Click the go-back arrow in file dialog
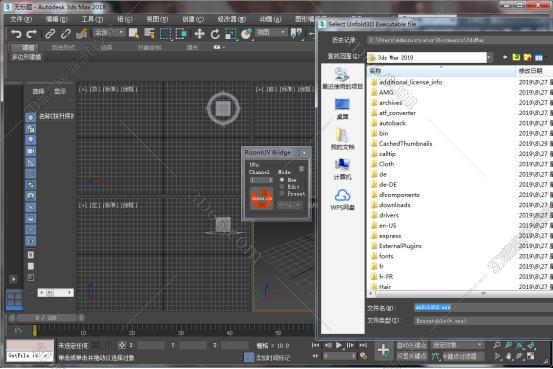 click(x=505, y=57)
